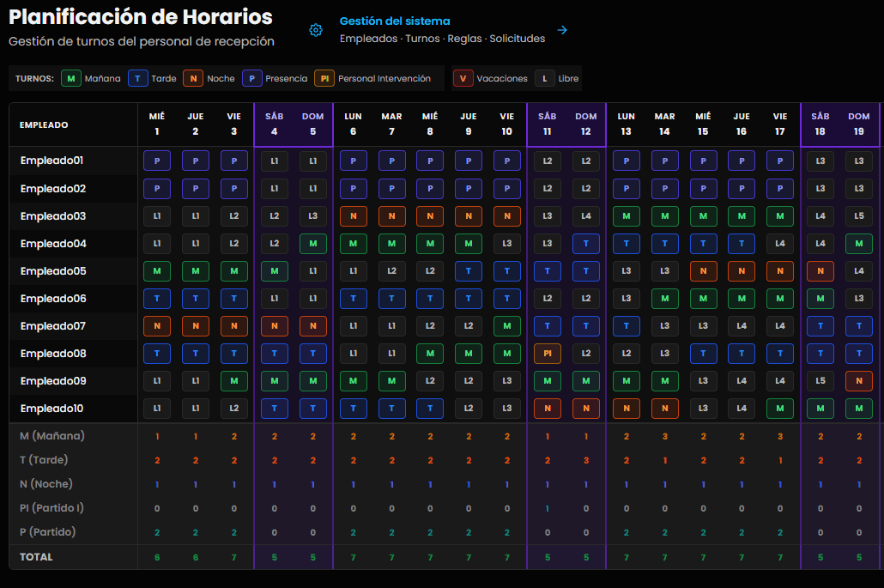Viewport: 884px width, 588px height.
Task: Click Empleado08's M shift on Wednesday 8
Action: pos(430,354)
